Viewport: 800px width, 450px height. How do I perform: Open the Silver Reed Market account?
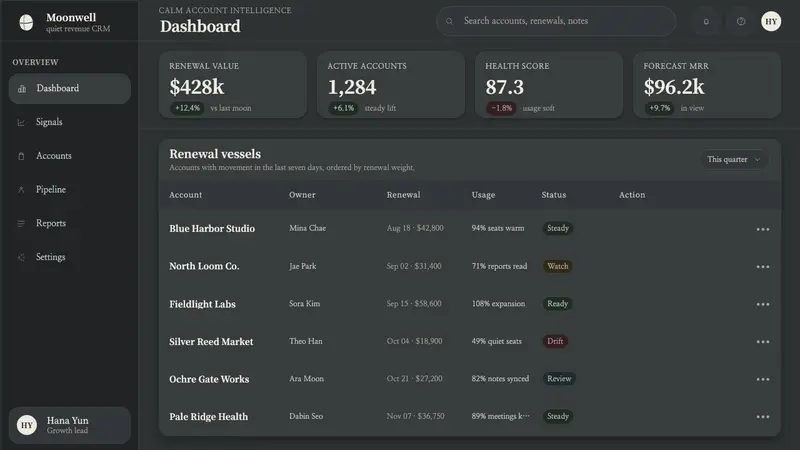(x=211, y=342)
